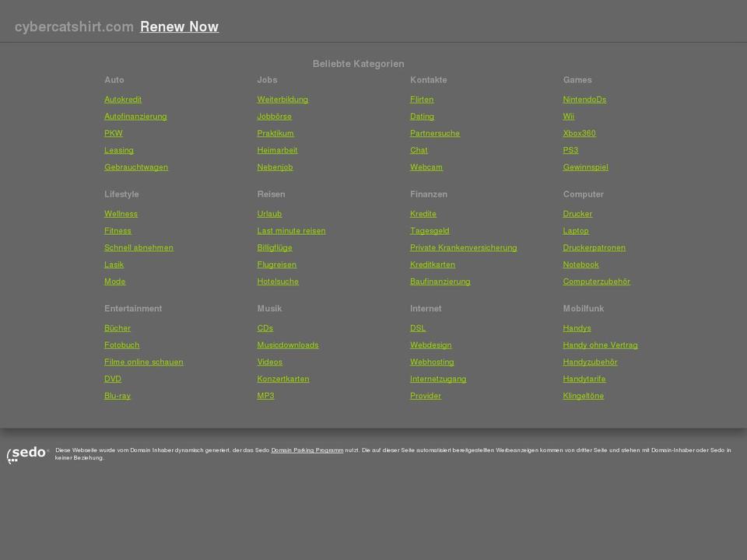Open Filme online schauen link

pos(143,362)
